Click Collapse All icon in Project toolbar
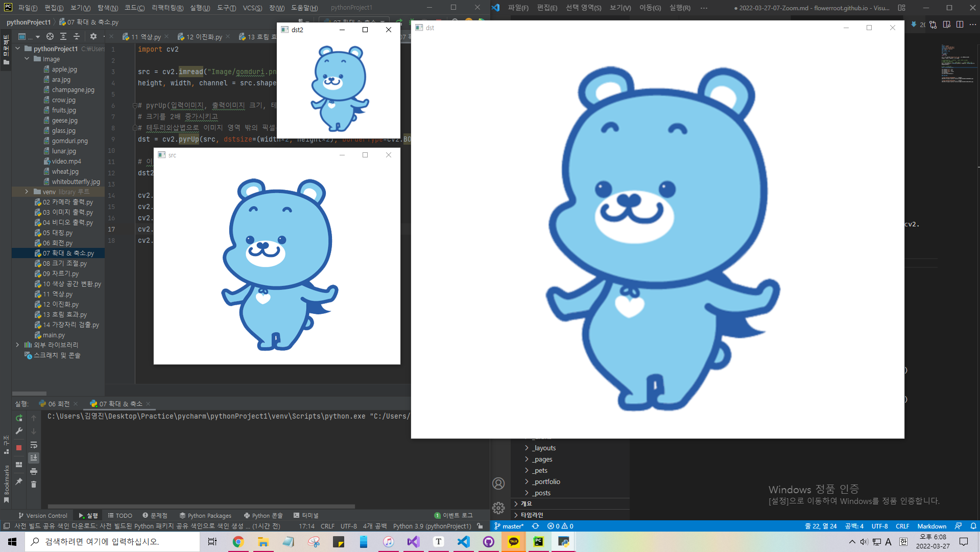The height and width of the screenshot is (552, 980). [77, 36]
